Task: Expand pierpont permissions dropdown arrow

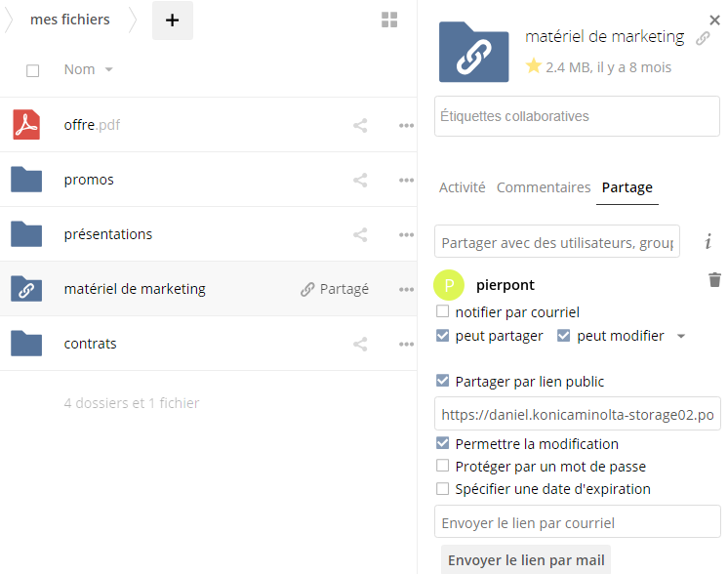Action: coord(680,337)
